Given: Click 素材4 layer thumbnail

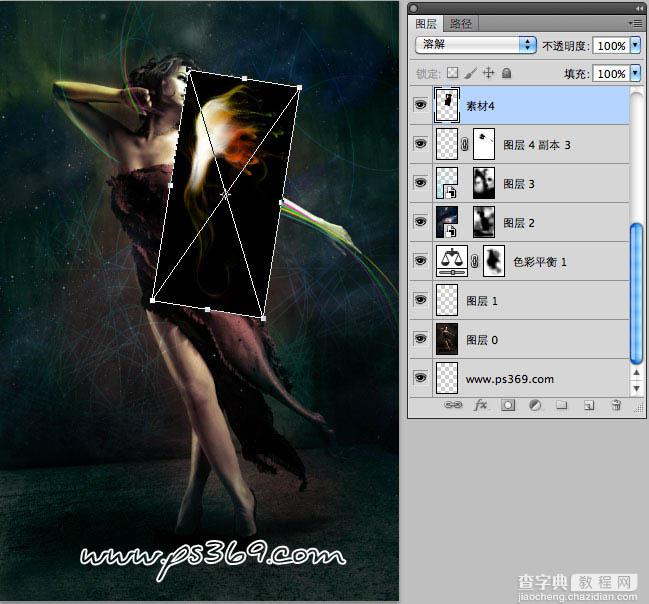Looking at the screenshot, I should click(447, 105).
